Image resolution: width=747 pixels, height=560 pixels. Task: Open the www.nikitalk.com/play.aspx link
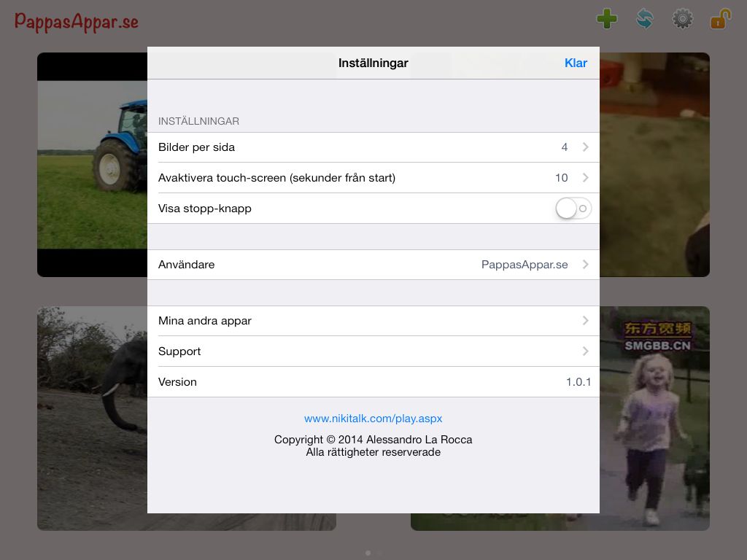click(x=373, y=419)
